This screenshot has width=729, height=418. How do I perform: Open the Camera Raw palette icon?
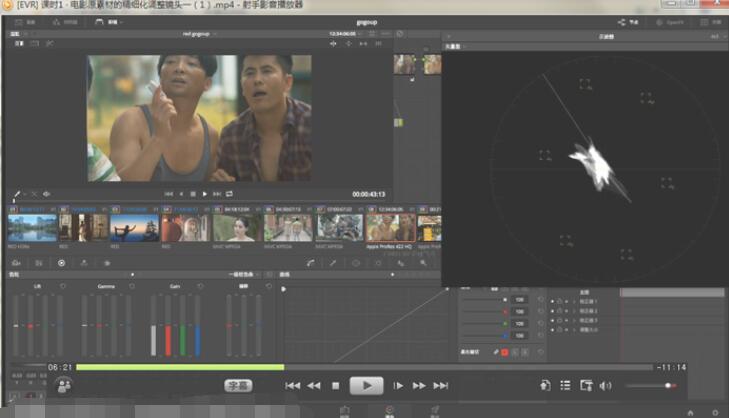coord(16,263)
